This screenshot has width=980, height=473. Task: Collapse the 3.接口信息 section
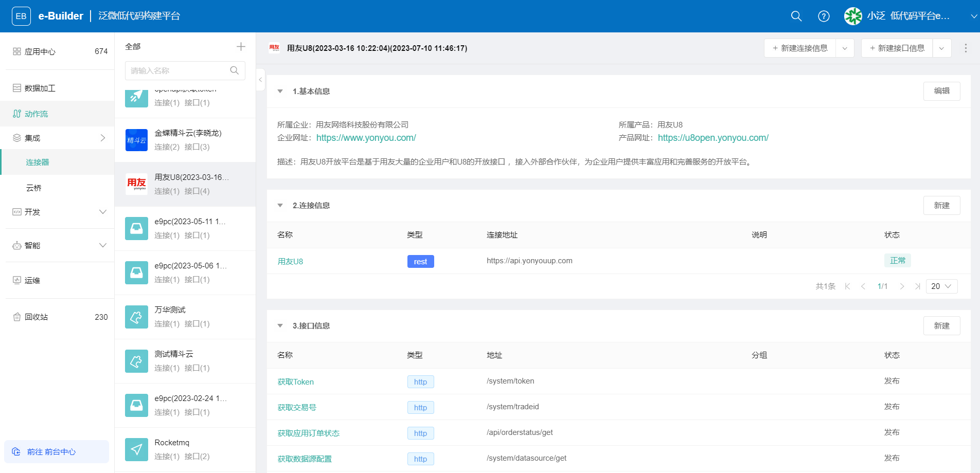coord(280,326)
